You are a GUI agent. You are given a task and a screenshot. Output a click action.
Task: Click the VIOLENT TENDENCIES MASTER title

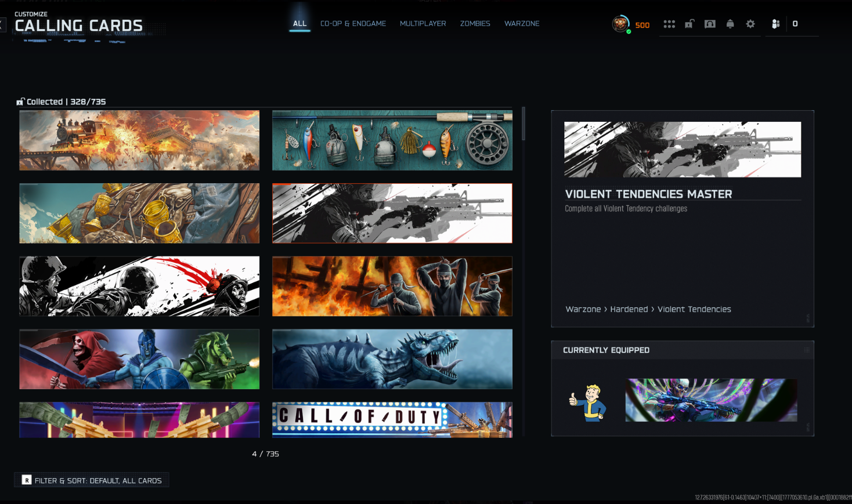[x=648, y=194]
